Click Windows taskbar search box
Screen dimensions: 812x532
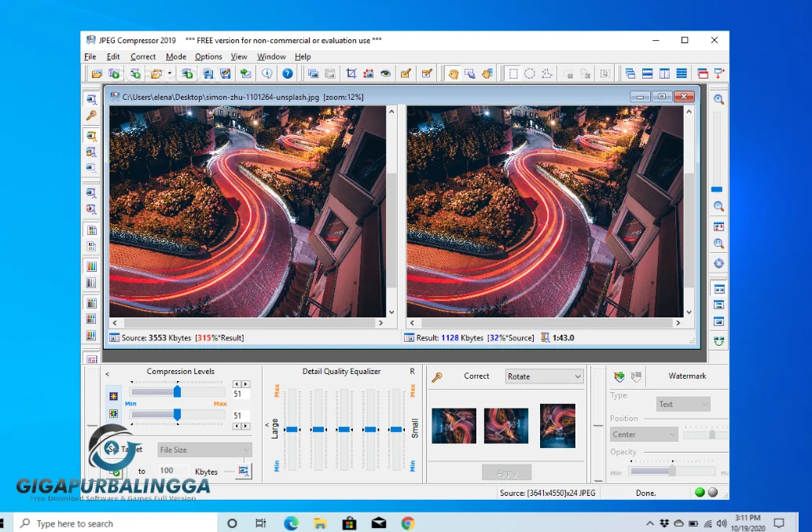tap(116, 523)
